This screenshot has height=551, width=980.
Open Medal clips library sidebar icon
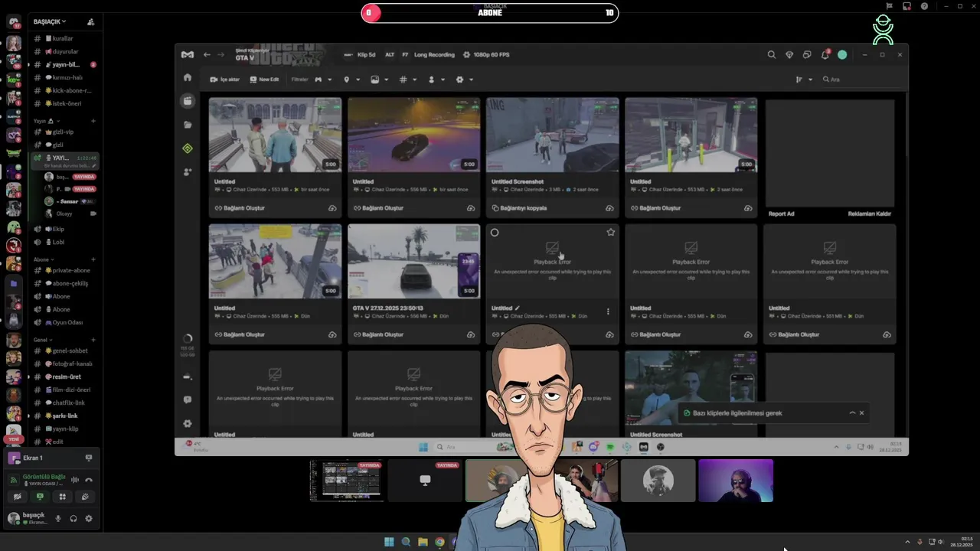188,101
